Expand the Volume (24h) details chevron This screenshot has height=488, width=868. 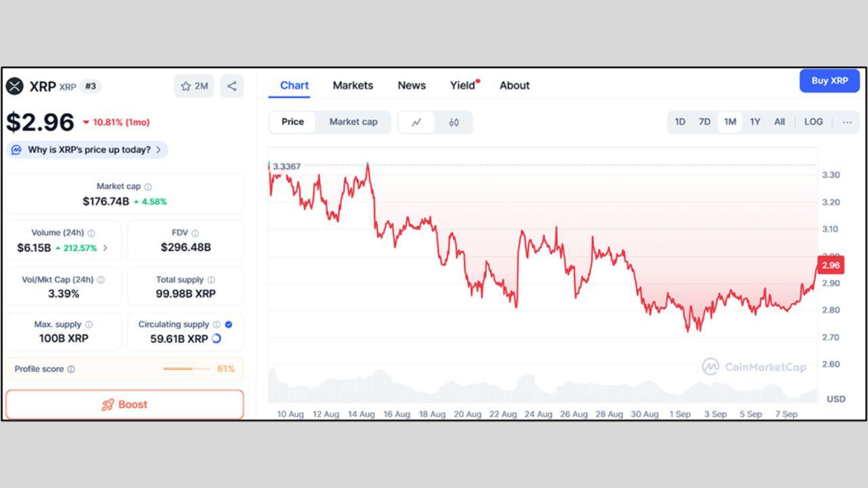point(105,247)
